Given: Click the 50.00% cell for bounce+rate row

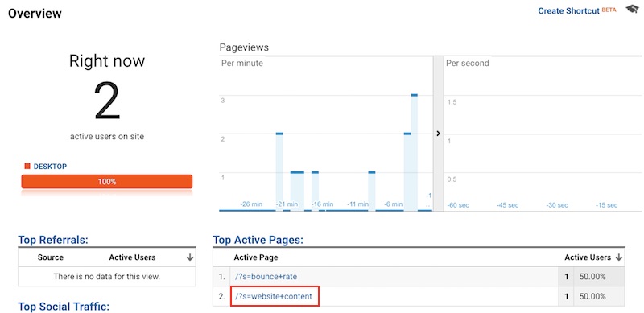Looking at the screenshot, I should click(x=592, y=277).
